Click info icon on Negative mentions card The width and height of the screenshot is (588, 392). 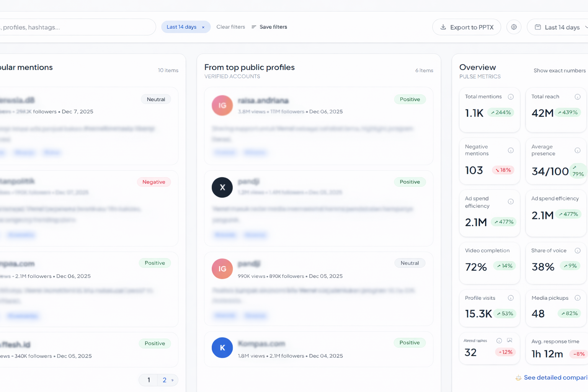click(511, 150)
